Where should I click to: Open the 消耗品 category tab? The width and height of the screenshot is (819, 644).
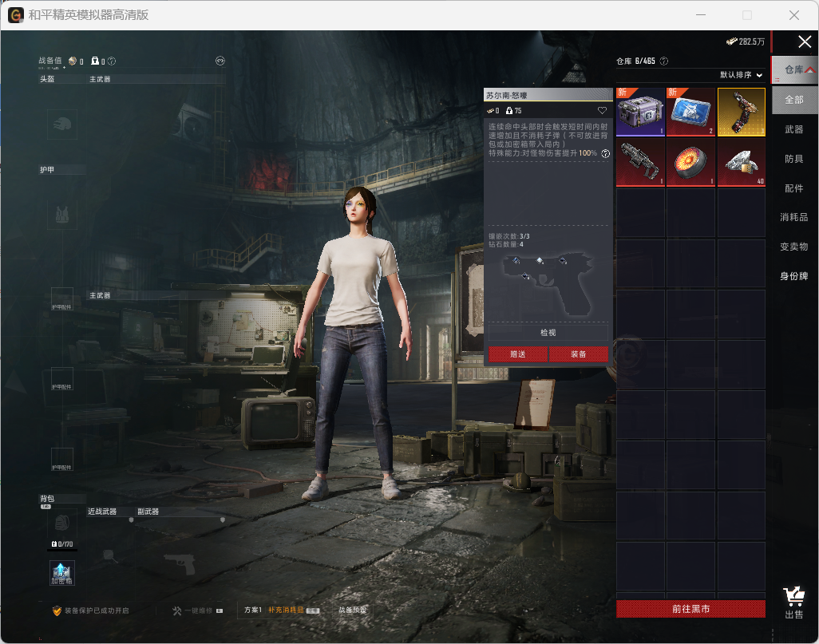pyautogui.click(x=794, y=217)
